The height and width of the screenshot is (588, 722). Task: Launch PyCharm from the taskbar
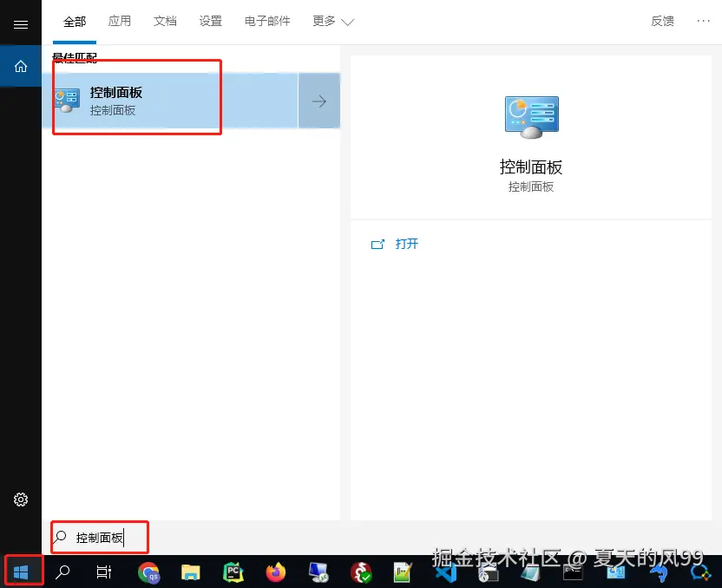[233, 572]
